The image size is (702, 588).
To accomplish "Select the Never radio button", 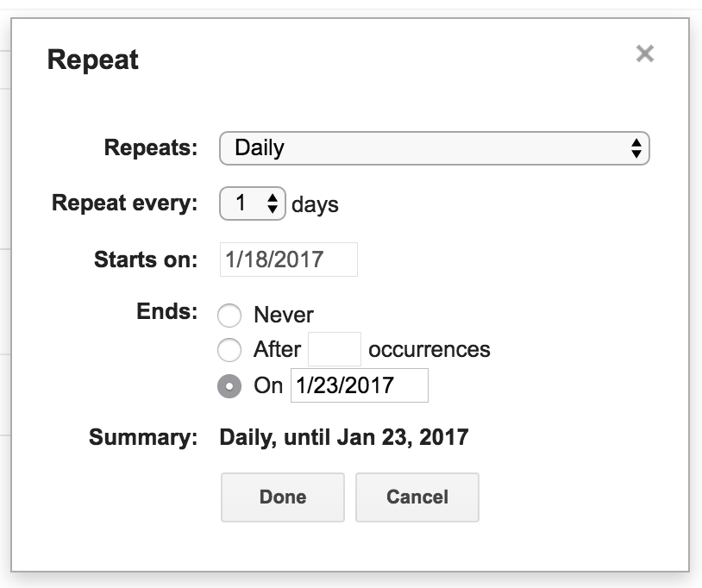I will coord(229,316).
